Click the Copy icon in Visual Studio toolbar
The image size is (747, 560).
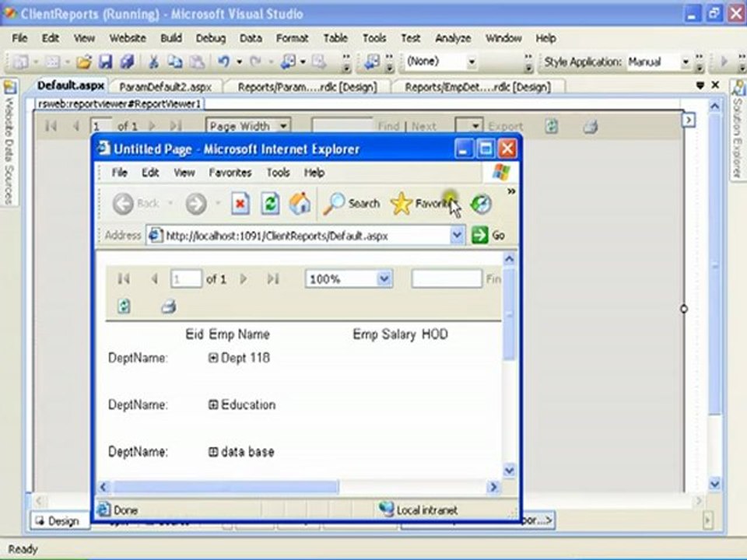pyautogui.click(x=175, y=61)
